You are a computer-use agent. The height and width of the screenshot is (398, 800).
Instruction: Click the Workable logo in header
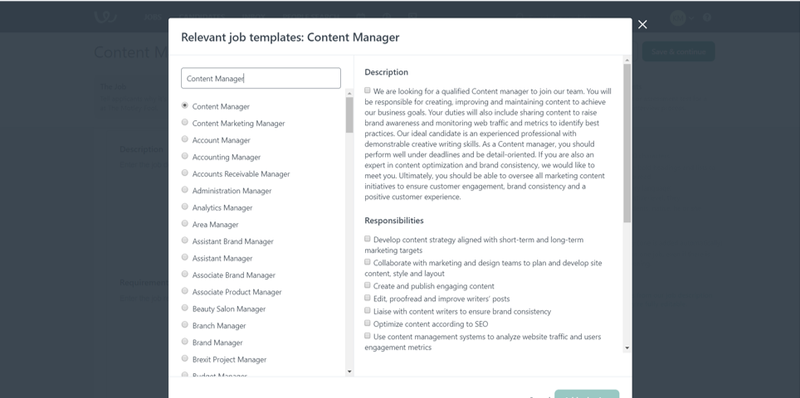pyautogui.click(x=106, y=16)
